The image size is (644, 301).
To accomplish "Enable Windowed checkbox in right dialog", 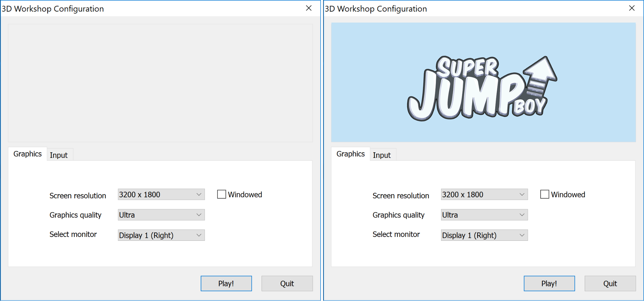I will tap(545, 194).
